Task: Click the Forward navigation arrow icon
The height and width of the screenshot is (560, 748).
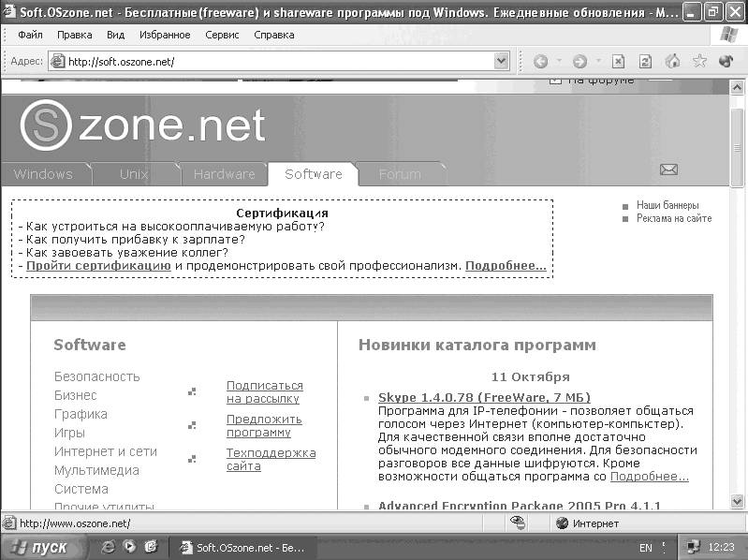Action: click(579, 61)
